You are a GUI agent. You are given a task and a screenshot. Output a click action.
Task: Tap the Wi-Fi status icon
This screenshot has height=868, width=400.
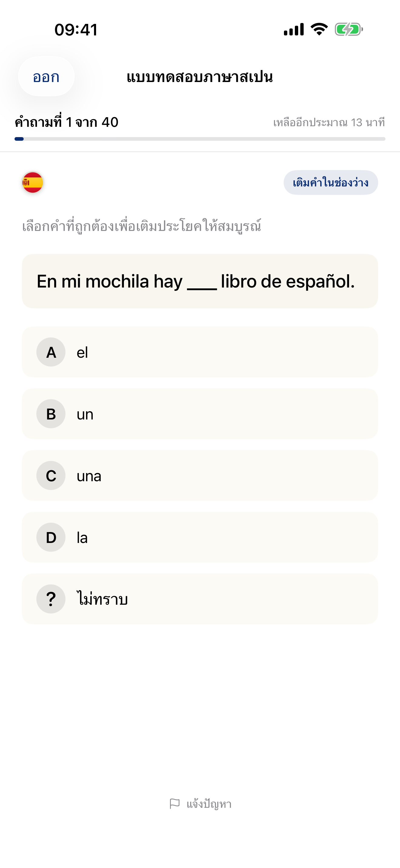point(319,29)
